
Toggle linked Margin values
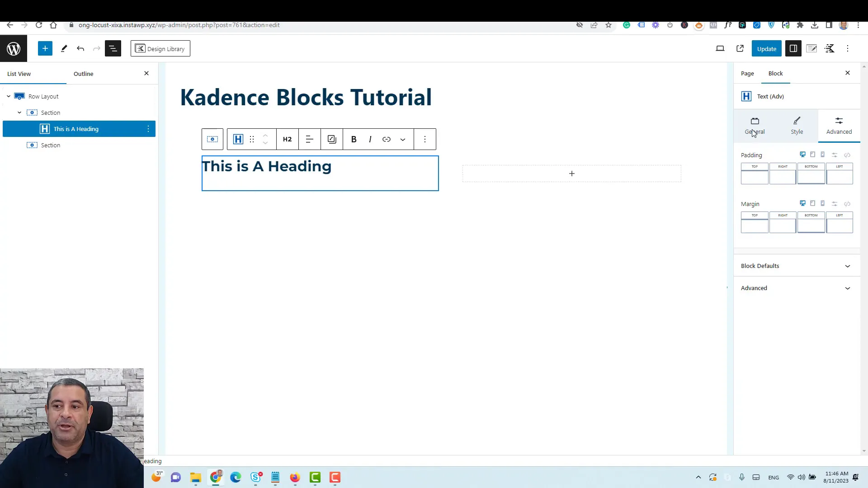[847, 204]
